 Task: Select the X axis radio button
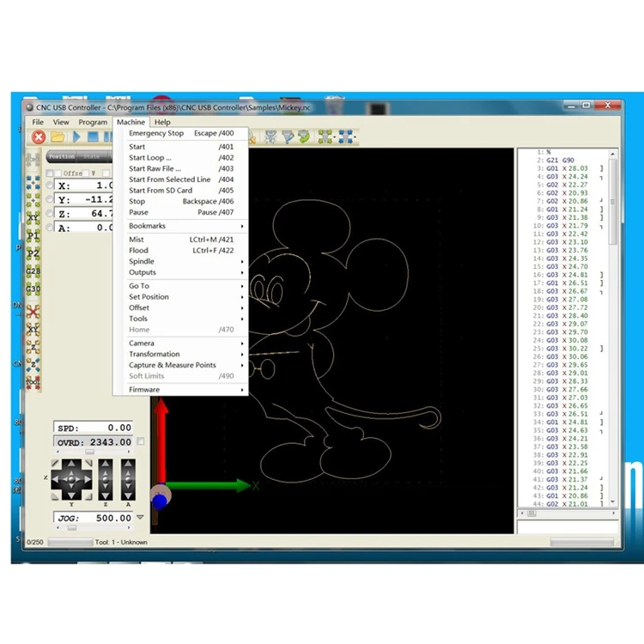tap(50, 185)
